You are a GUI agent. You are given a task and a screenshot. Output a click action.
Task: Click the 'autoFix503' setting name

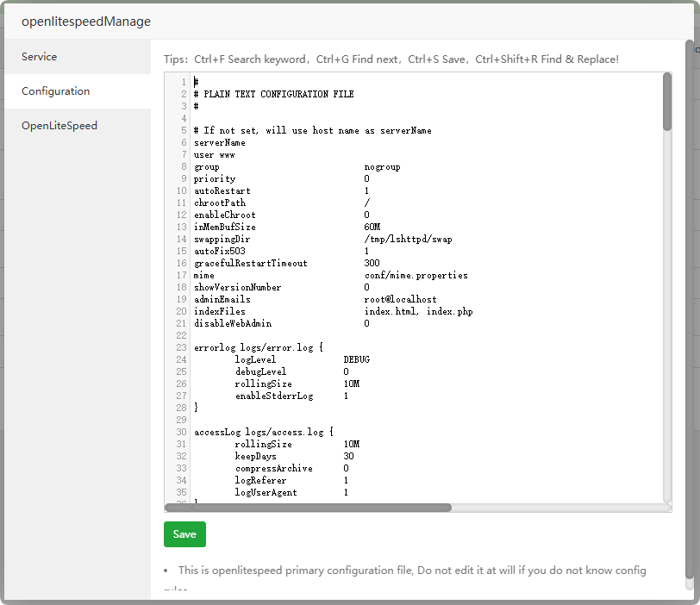pyautogui.click(x=219, y=251)
